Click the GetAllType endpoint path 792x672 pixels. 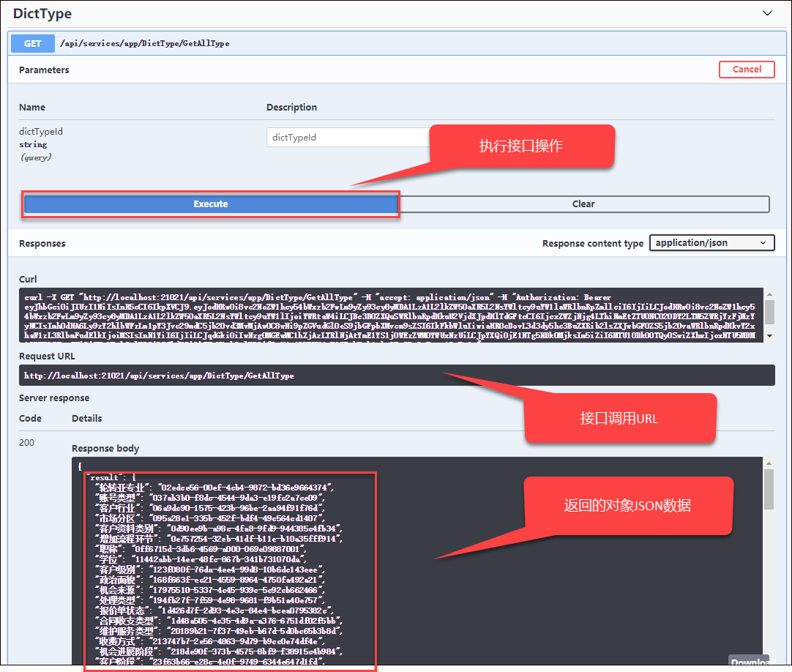click(145, 44)
